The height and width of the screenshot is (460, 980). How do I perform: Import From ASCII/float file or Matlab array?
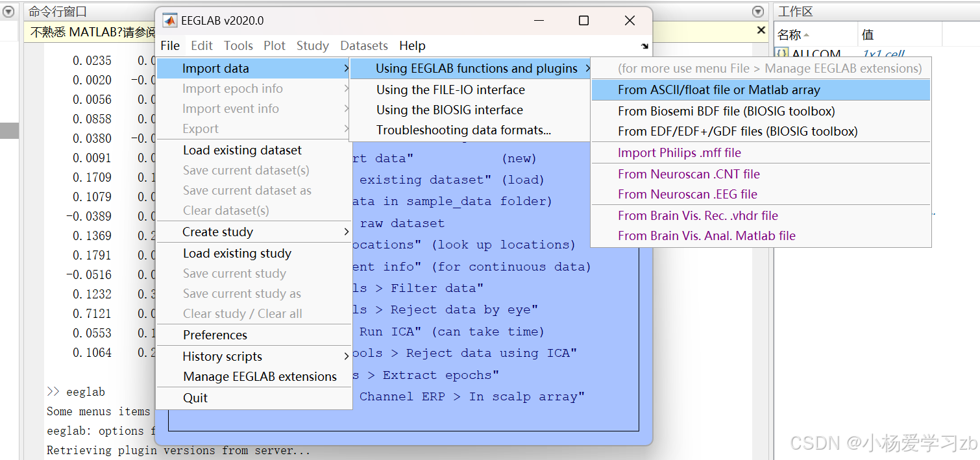click(761, 90)
